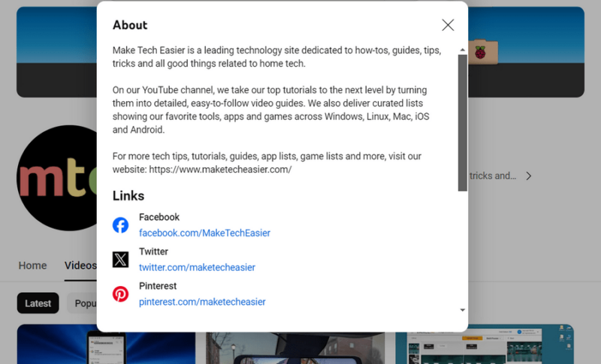Switch to the Videos channel tab

point(80,265)
